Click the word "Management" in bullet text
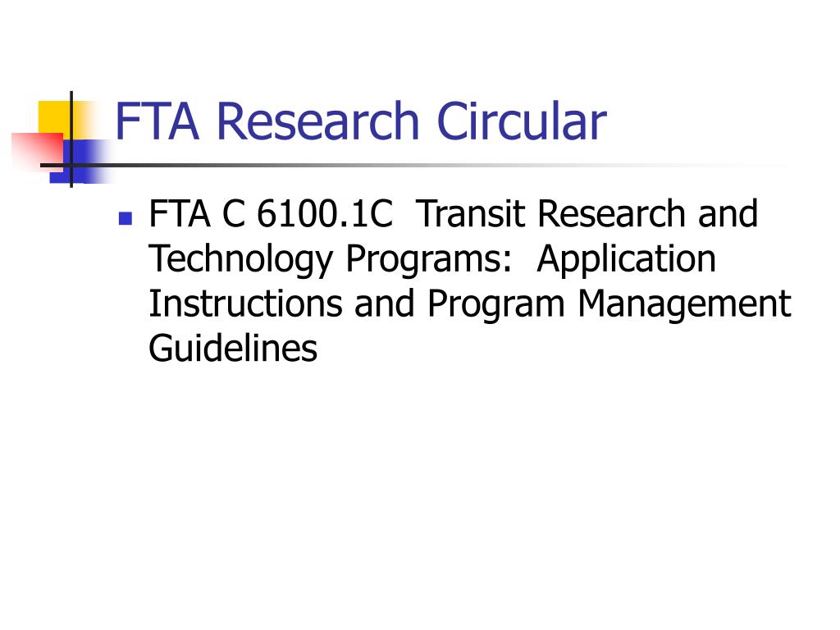Viewport: 840px width, 630px height. coord(685,305)
